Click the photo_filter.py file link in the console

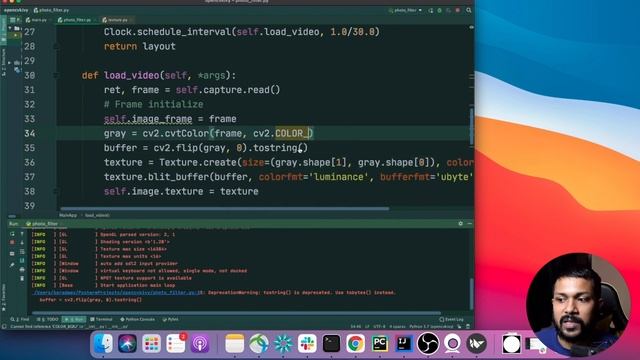(116, 292)
